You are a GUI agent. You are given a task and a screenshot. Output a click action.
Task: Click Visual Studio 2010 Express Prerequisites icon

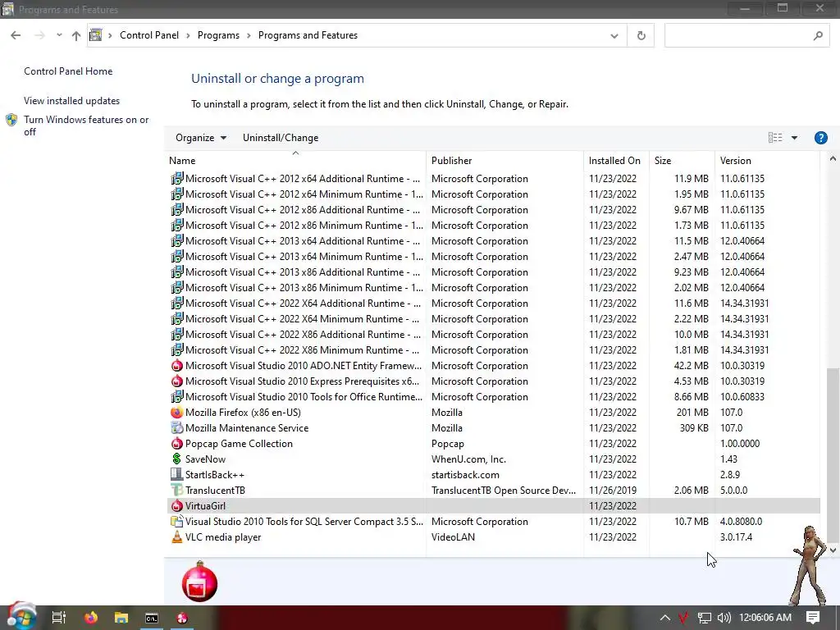pos(177,381)
